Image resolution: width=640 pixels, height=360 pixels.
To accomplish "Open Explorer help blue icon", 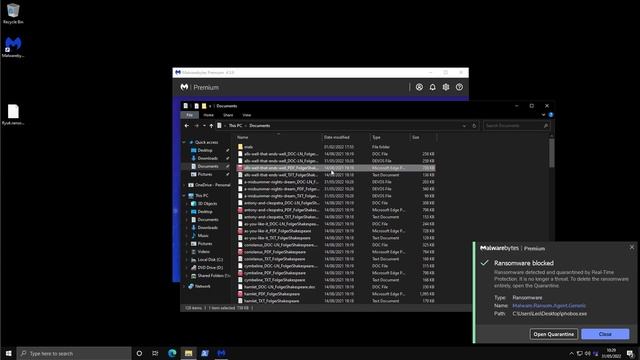I will click(x=551, y=115).
